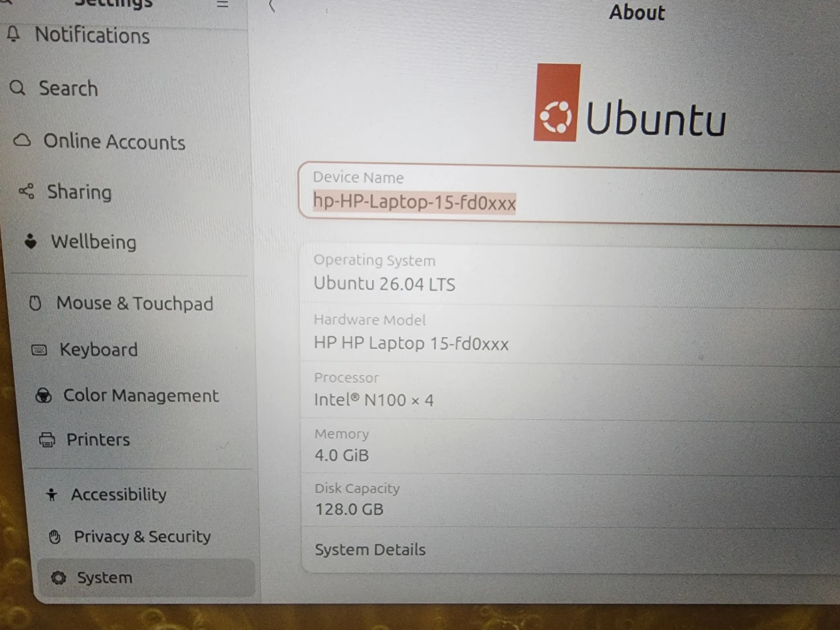Screen dimensions: 840x630
Task: Click the "Hardware Model" label
Action: point(370,320)
